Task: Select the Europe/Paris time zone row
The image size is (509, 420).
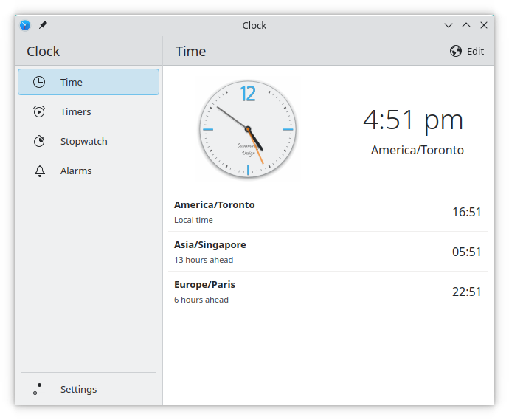Action: coord(328,292)
